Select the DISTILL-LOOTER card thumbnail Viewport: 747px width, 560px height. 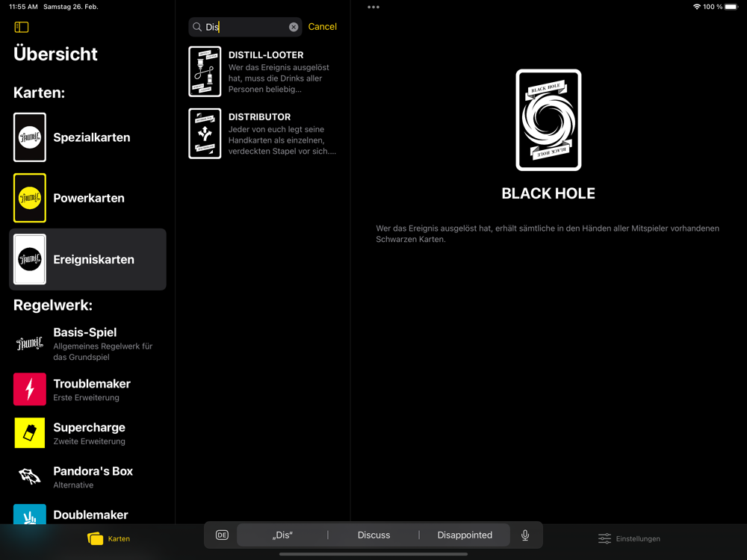[x=205, y=72]
